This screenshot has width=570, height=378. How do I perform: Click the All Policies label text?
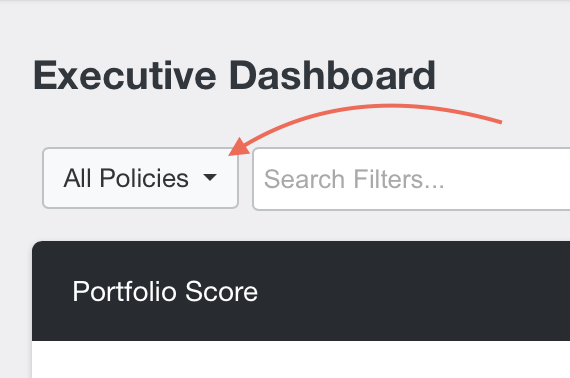pyautogui.click(x=126, y=178)
